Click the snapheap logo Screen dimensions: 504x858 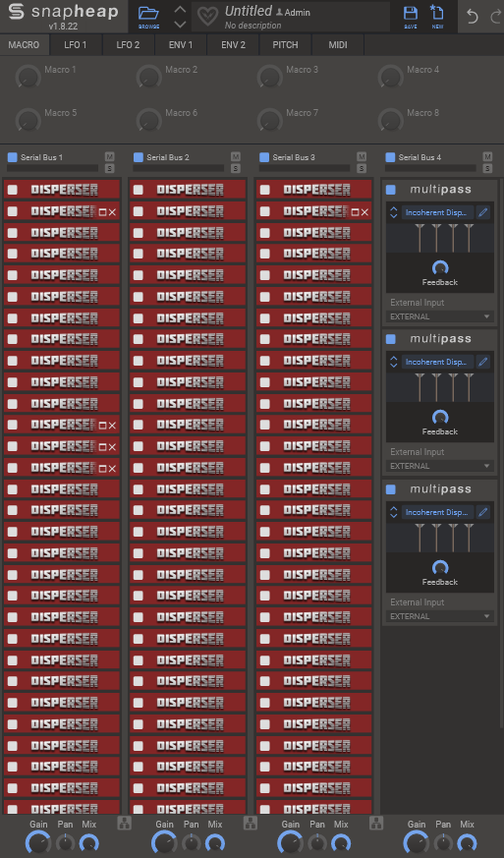pos(63,12)
